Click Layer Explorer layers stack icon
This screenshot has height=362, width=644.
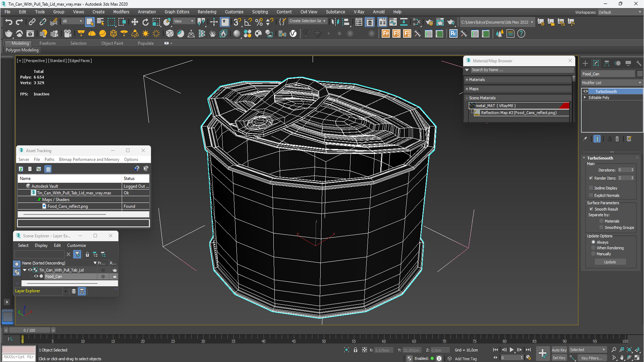(74, 291)
